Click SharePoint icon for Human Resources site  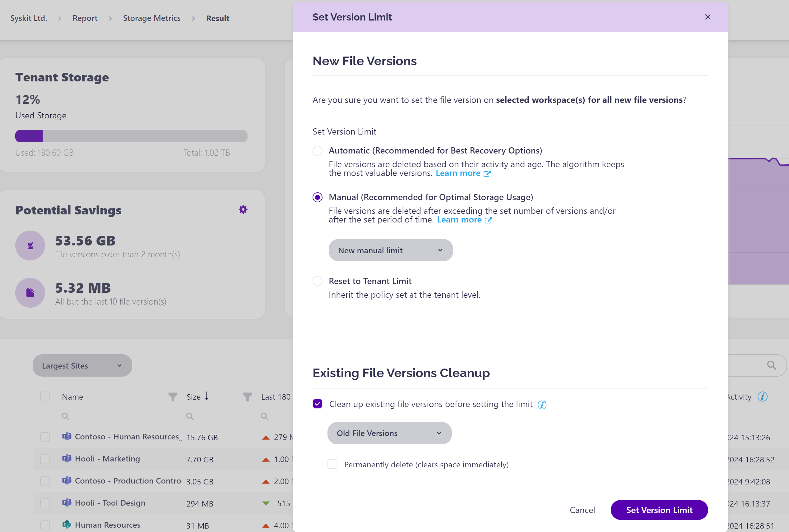(x=67, y=525)
